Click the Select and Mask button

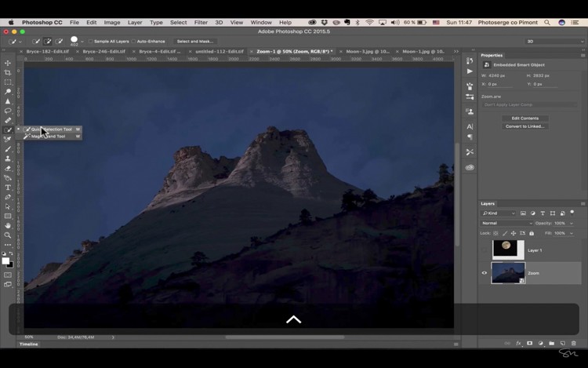click(194, 42)
